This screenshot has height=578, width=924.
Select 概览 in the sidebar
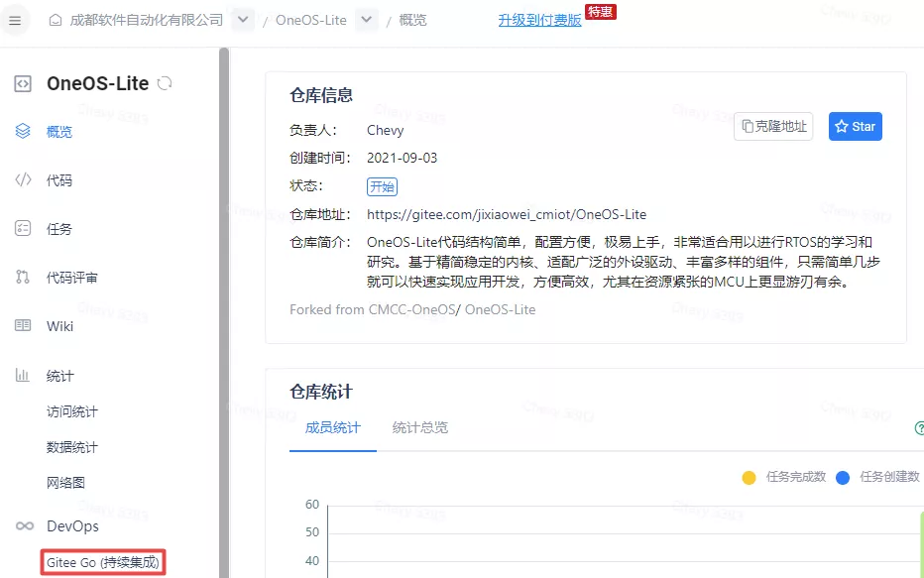58,132
